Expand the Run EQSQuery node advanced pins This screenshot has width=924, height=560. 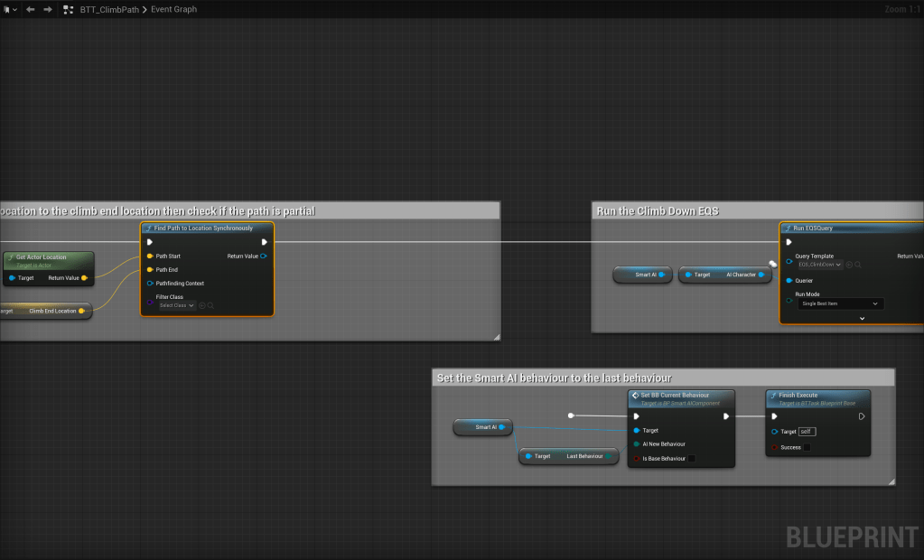click(862, 318)
